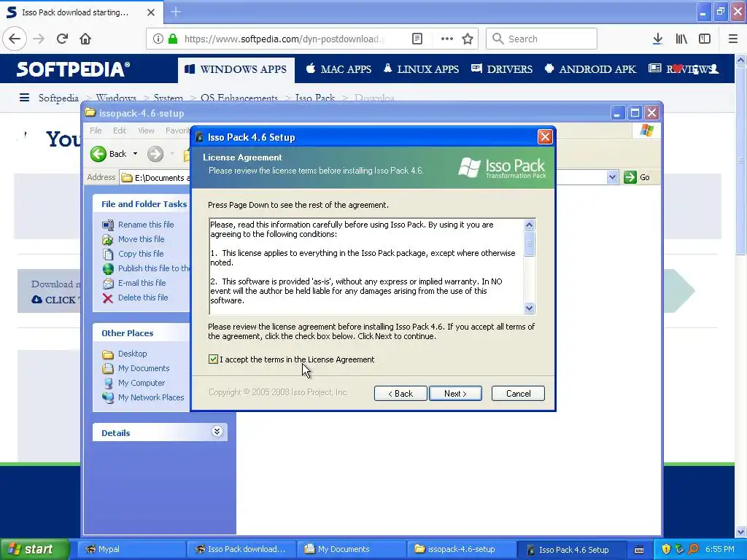747x560 pixels.
Task: Open View menu in issopack-4.6-setup window
Action: (146, 131)
